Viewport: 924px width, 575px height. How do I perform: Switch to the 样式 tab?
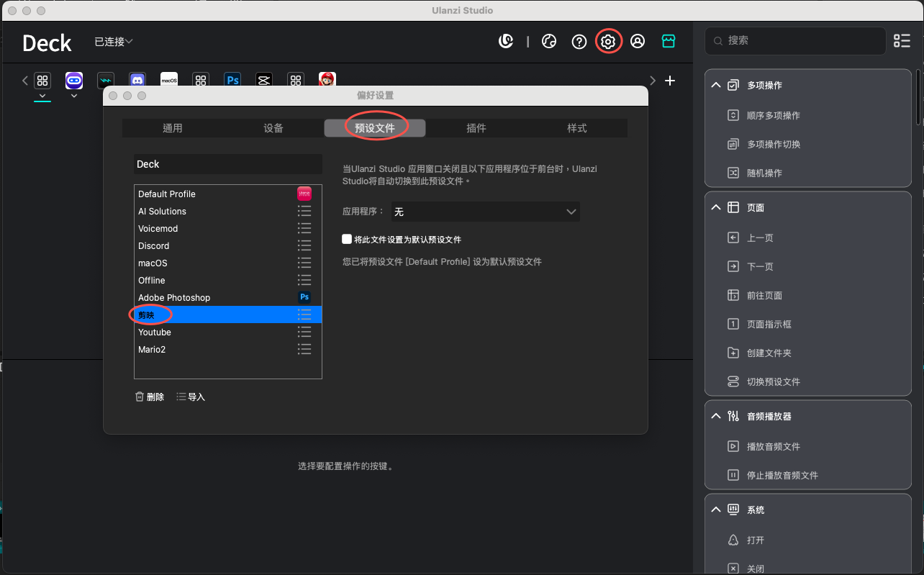coord(577,128)
